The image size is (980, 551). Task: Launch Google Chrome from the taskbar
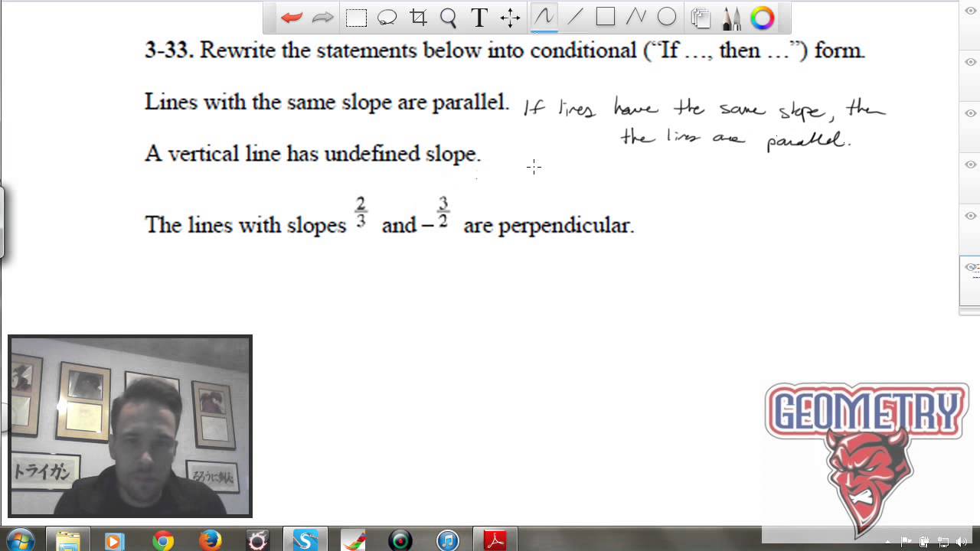click(x=162, y=541)
